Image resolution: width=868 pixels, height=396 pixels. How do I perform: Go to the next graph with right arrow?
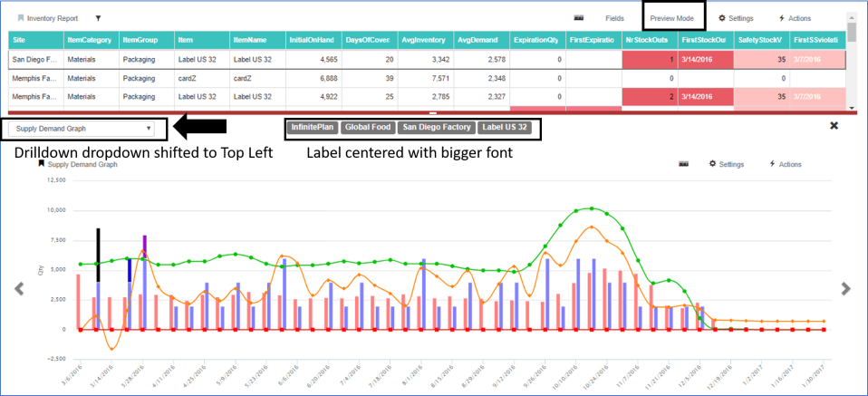pyautogui.click(x=845, y=289)
